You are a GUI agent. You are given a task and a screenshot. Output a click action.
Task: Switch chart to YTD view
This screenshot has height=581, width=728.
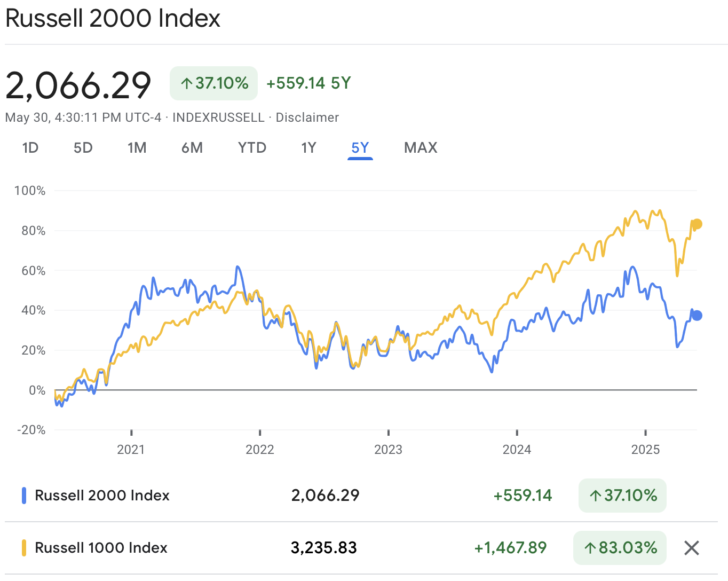coord(252,148)
